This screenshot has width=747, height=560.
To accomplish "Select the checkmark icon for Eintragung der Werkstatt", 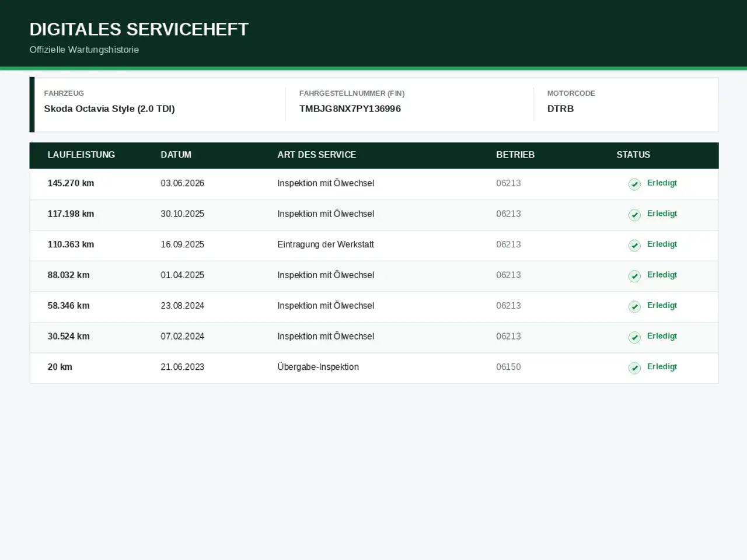I will coord(634,246).
